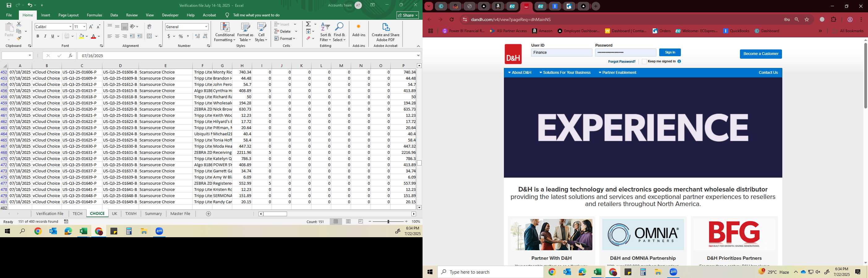Viewport: 868px width, 278px height.
Task: Click the yellow fill color button
Action: point(81,36)
